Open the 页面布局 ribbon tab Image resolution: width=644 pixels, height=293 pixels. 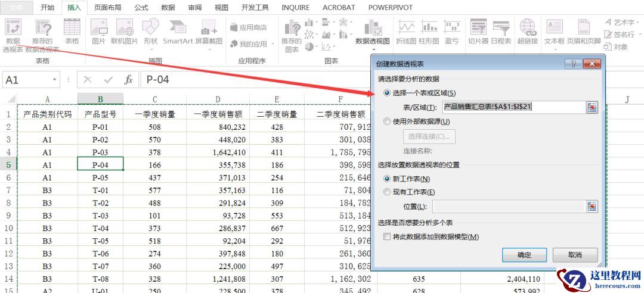(x=107, y=7)
